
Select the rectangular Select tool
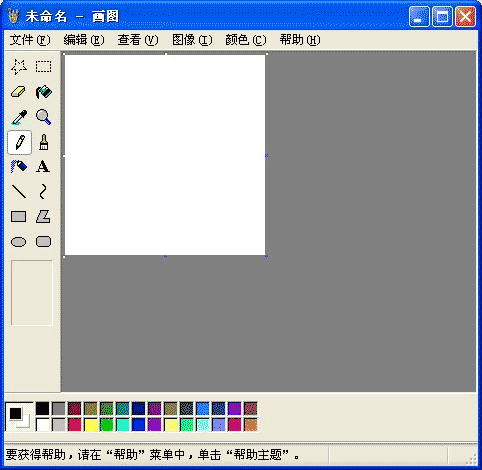[x=44, y=67]
